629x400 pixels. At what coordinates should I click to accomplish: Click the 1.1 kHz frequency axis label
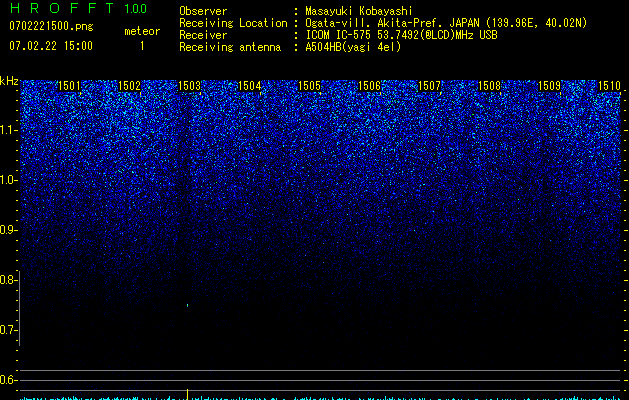(8, 130)
